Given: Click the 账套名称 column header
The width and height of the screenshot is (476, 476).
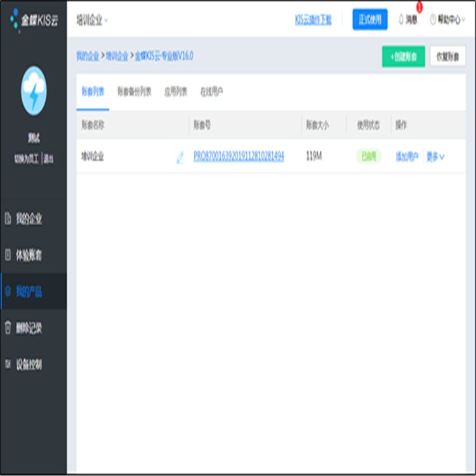Looking at the screenshot, I should coord(93,125).
